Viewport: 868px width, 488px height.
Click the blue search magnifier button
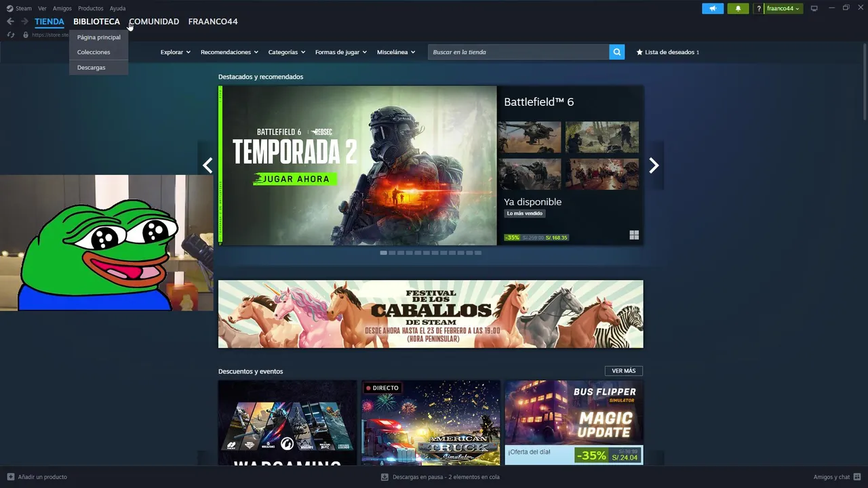pos(616,52)
